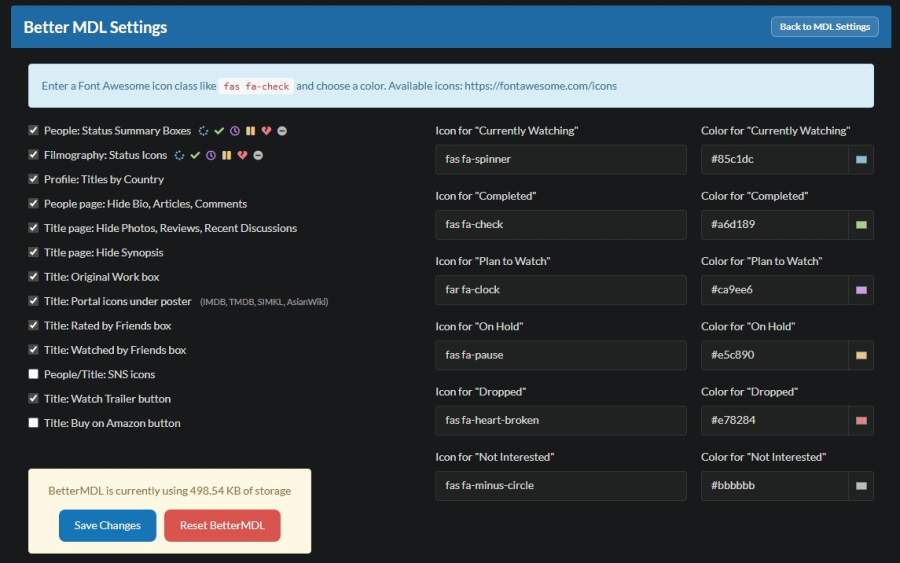Click pause icon in People Status Summary row
The height and width of the screenshot is (563, 900).
(250, 131)
